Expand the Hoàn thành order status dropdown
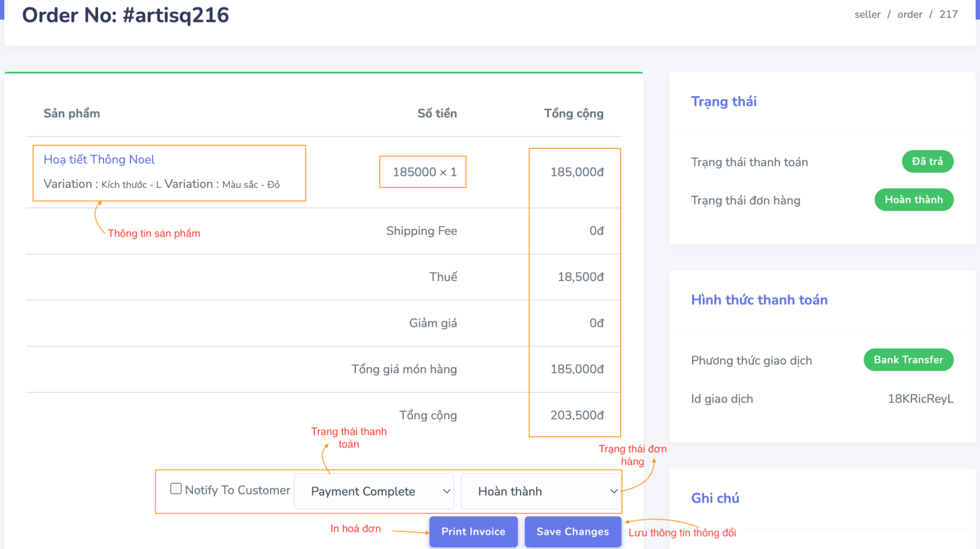980x549 pixels. 541,491
